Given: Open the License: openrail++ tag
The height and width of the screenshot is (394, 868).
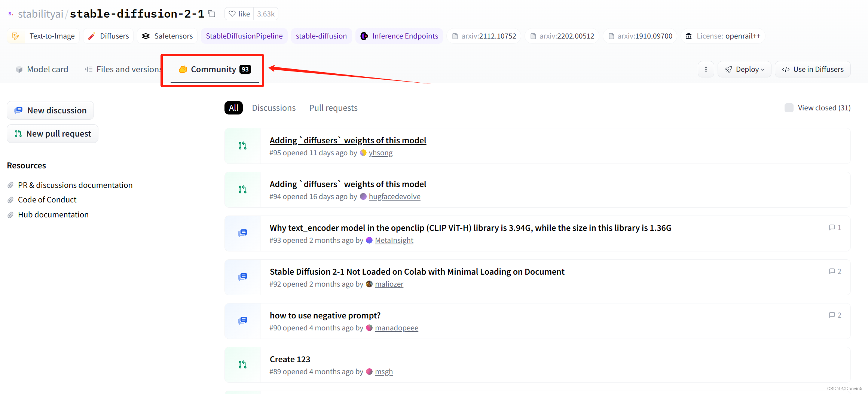Looking at the screenshot, I should point(723,36).
